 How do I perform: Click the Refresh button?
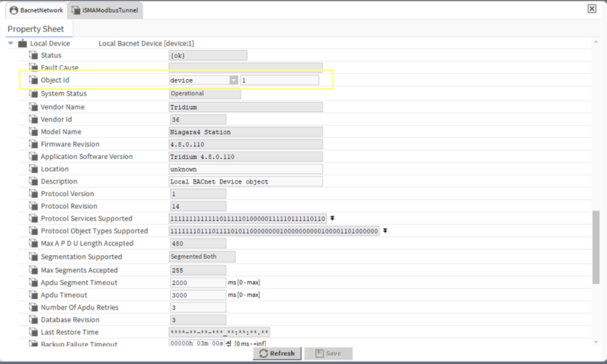point(277,354)
